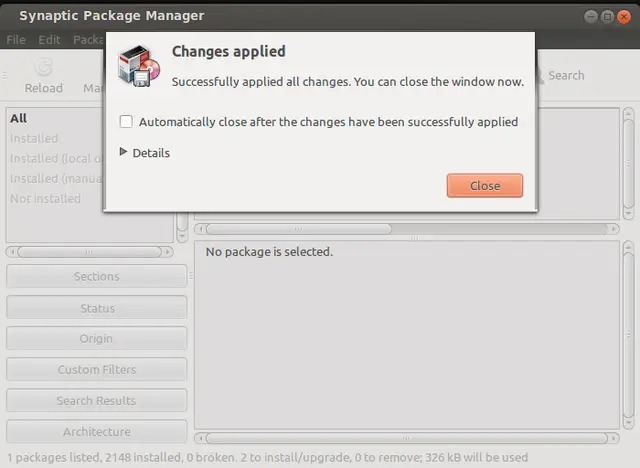The image size is (640, 468).
Task: Click the window maximize button in title bar
Action: [607, 16]
